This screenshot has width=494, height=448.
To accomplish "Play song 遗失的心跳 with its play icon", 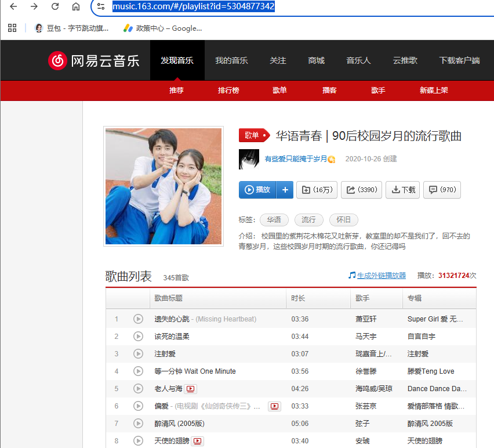I will click(x=138, y=319).
